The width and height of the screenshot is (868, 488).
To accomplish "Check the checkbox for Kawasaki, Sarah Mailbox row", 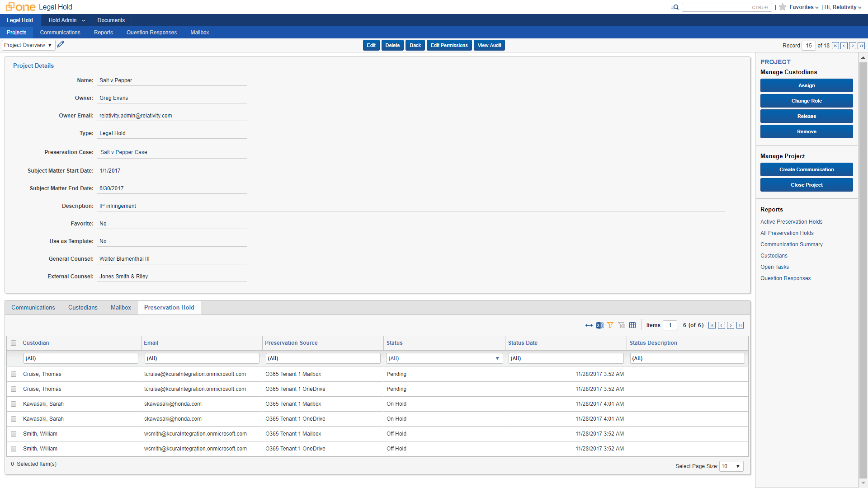I will (14, 404).
